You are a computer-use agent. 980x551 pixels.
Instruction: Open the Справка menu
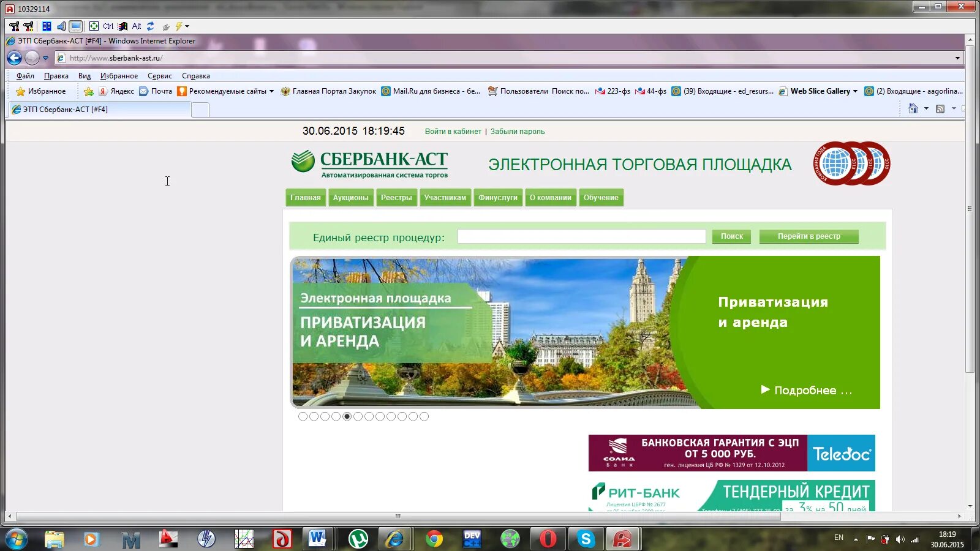click(x=196, y=76)
